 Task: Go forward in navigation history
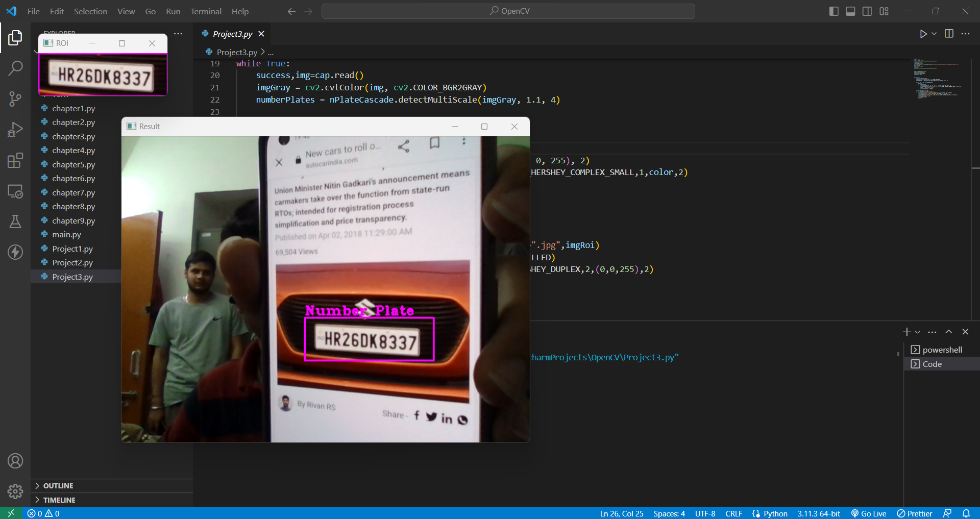pos(308,11)
